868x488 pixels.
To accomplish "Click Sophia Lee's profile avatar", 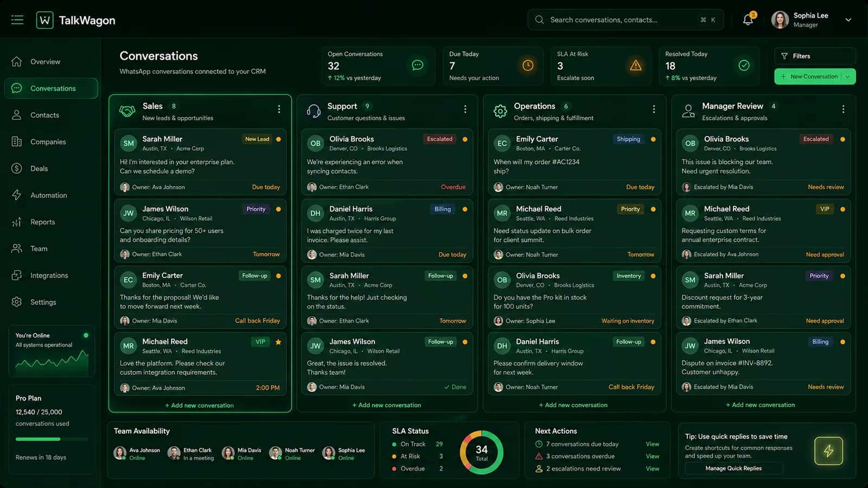I will pos(780,20).
